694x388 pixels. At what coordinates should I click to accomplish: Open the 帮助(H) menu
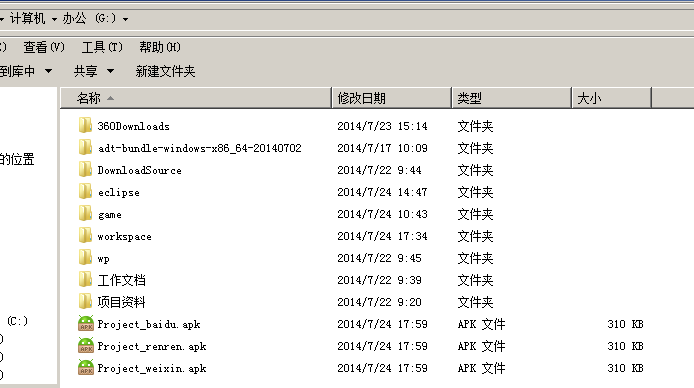coord(160,47)
